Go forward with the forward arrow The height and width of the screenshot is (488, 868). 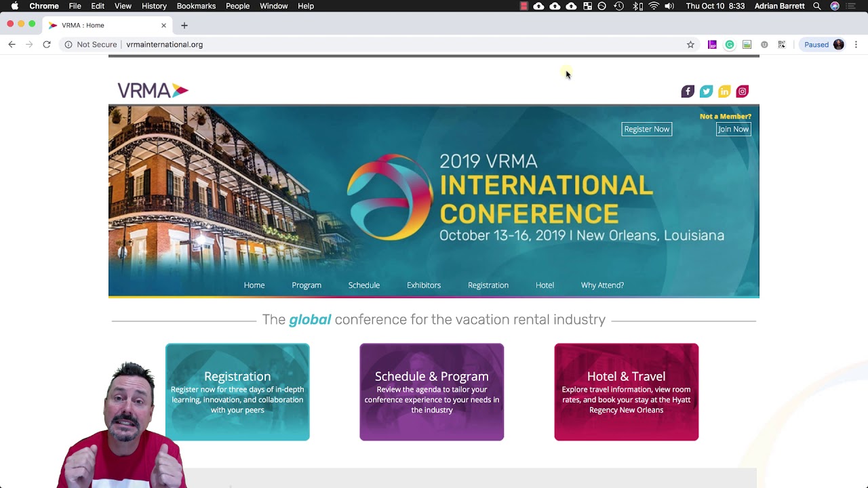click(29, 45)
